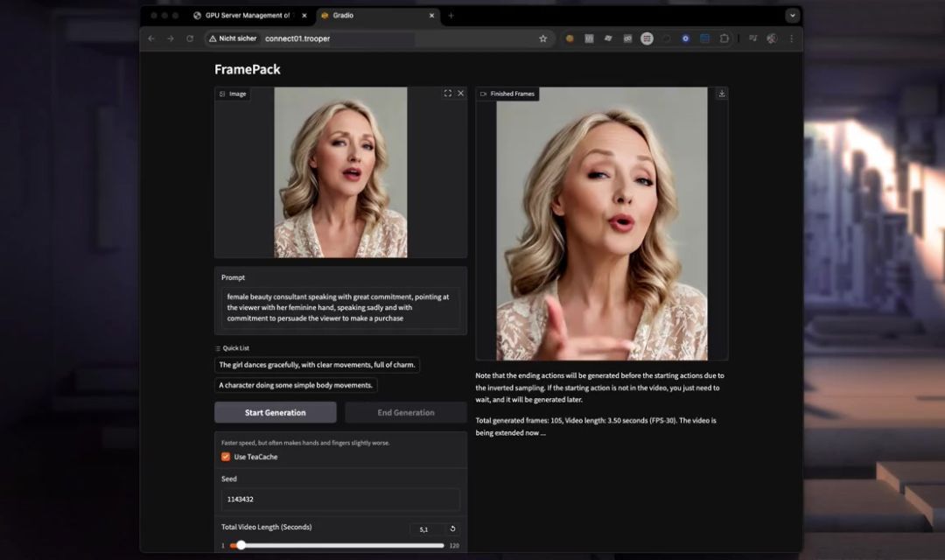The width and height of the screenshot is (945, 560).
Task: Go back to the previous page
Action: (x=151, y=38)
